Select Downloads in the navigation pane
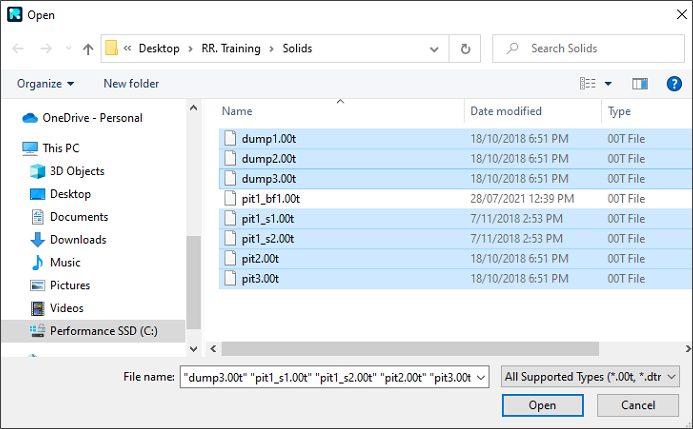Viewport: 693px width, 429px height. click(78, 240)
